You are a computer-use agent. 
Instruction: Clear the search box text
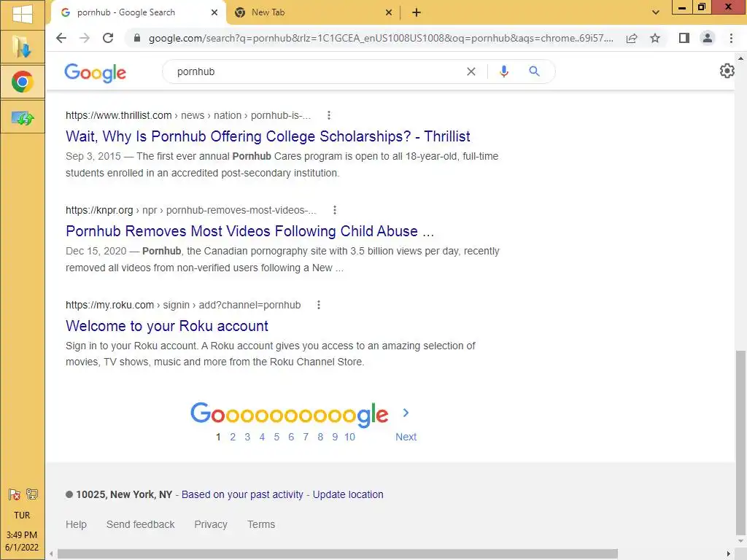(x=471, y=71)
